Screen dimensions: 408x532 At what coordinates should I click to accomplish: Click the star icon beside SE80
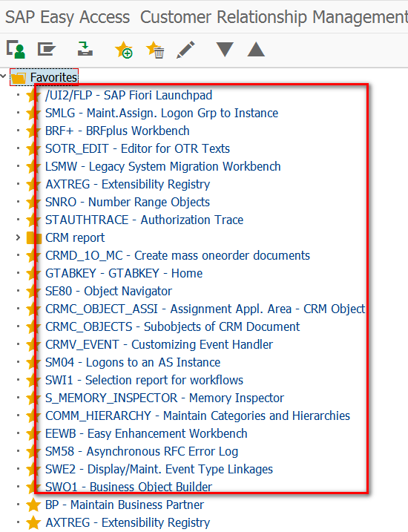[x=33, y=291]
